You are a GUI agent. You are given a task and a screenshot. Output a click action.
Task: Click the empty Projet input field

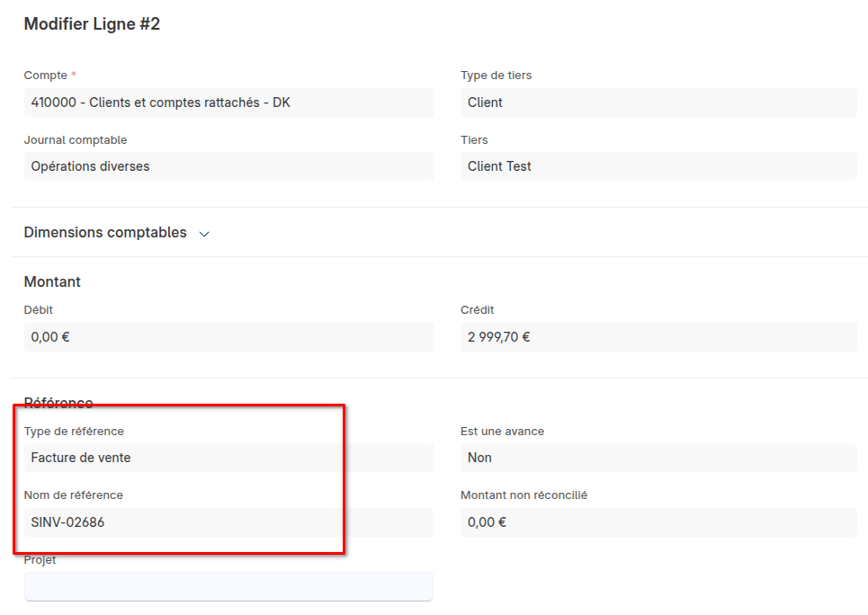pos(228,586)
